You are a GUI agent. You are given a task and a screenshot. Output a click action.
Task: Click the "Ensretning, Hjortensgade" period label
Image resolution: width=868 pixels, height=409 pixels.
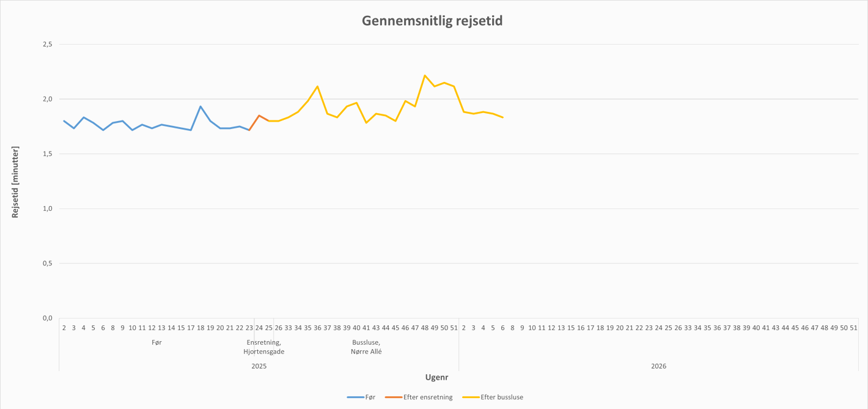[x=264, y=347]
